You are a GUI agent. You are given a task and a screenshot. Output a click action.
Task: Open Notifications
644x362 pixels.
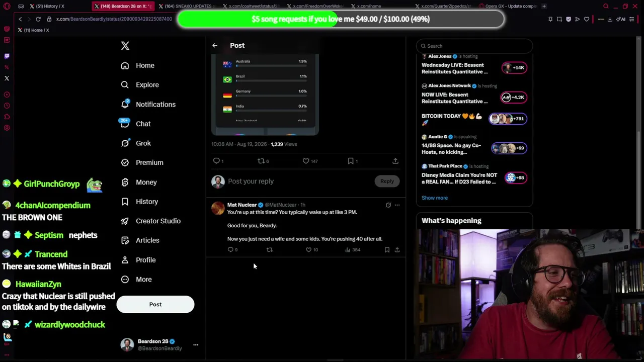[x=148, y=105]
